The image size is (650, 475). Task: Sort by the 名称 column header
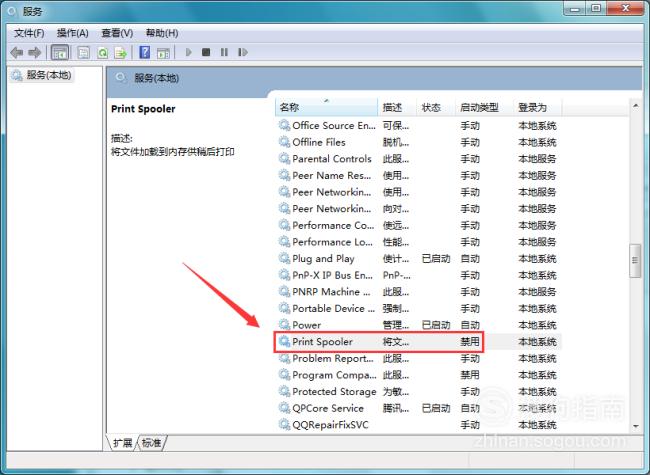326,107
